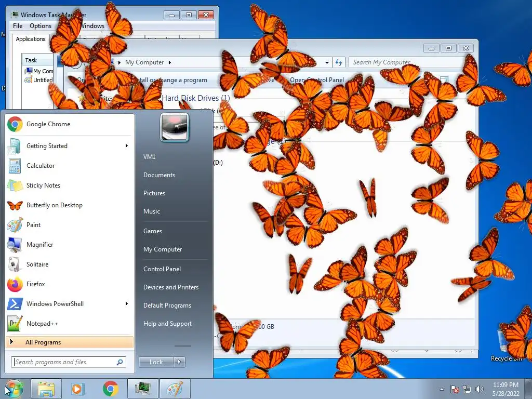The image size is (532, 399).
Task: Open Sticky Notes icon
Action: coord(15,185)
